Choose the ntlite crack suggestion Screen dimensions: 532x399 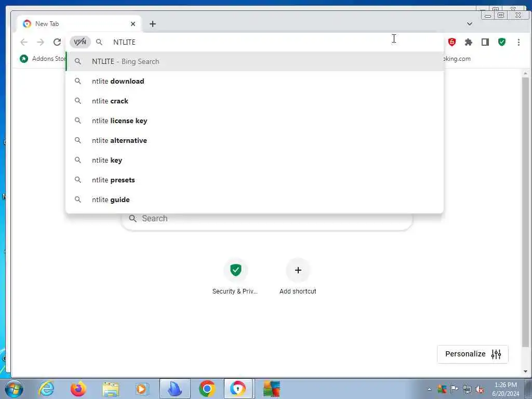[x=255, y=101]
